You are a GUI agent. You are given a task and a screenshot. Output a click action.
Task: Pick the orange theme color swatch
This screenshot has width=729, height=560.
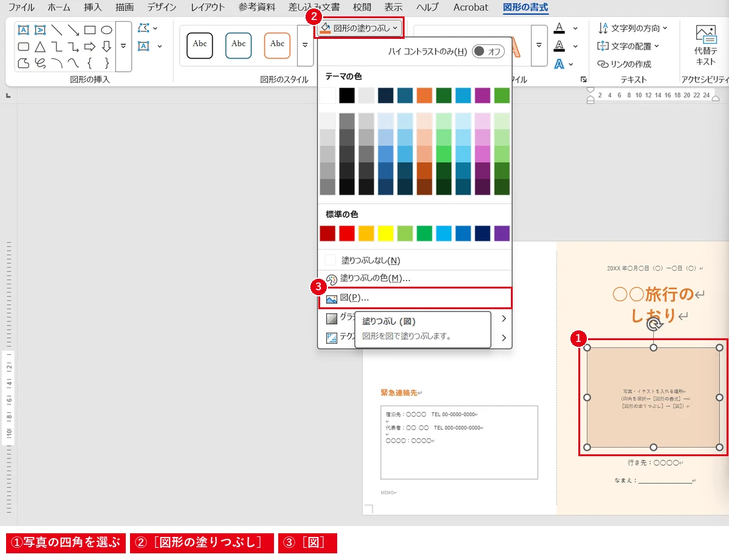tap(424, 95)
